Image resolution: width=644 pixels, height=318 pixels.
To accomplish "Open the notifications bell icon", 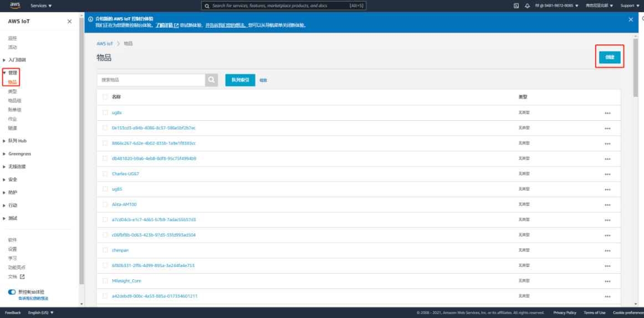I will coord(527,6).
